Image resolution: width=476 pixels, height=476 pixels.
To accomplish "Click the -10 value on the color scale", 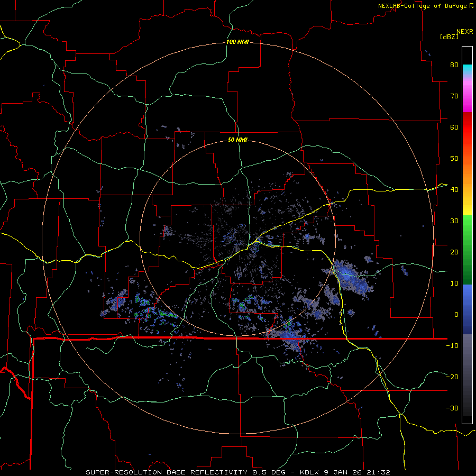I will [452, 346].
